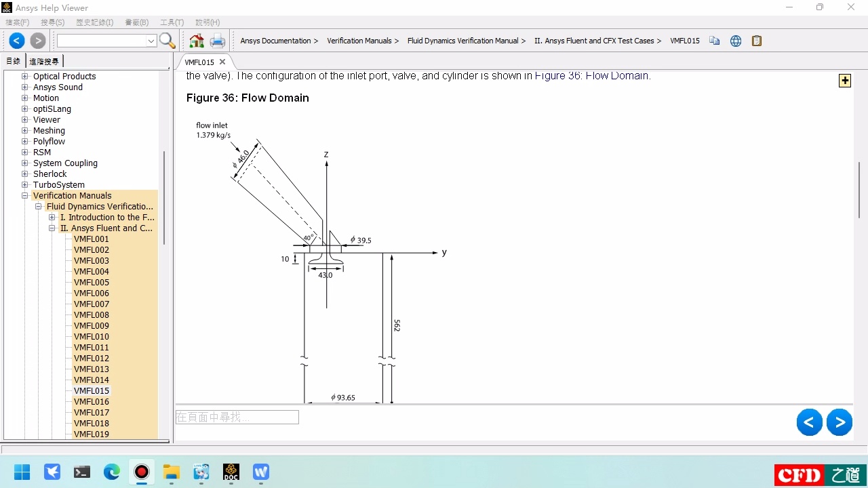Click the copy-pages icon beside the VMFL015 breadcrumb
The width and height of the screenshot is (868, 488).
click(x=714, y=41)
